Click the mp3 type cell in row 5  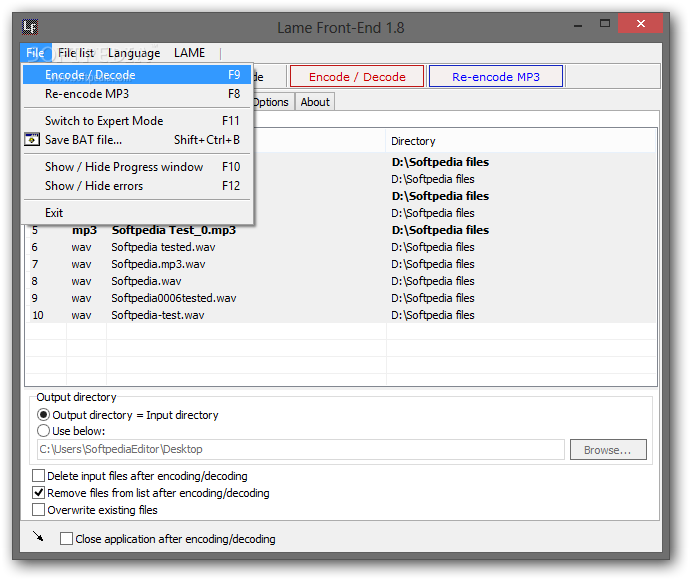tap(86, 230)
